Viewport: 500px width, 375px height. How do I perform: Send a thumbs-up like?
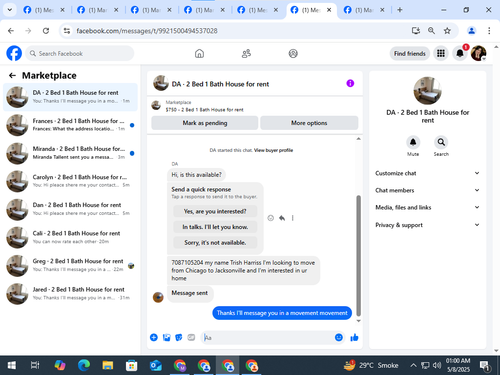[x=354, y=337]
